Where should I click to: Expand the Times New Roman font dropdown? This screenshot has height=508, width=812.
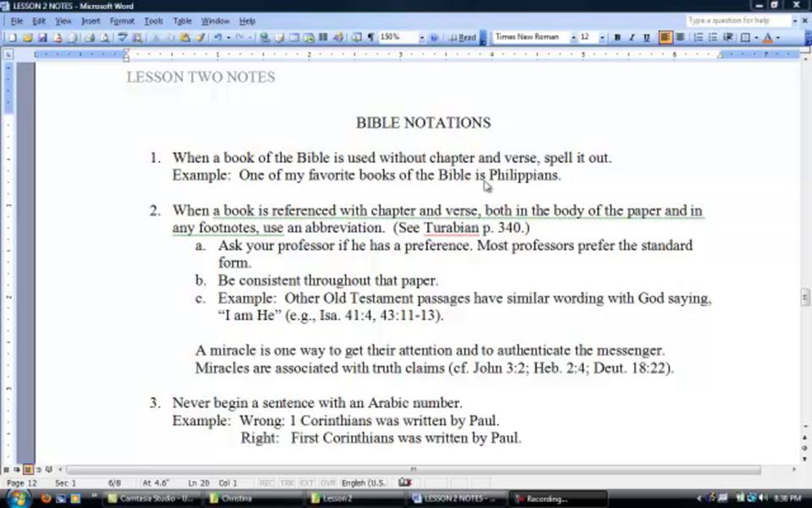coord(573,37)
